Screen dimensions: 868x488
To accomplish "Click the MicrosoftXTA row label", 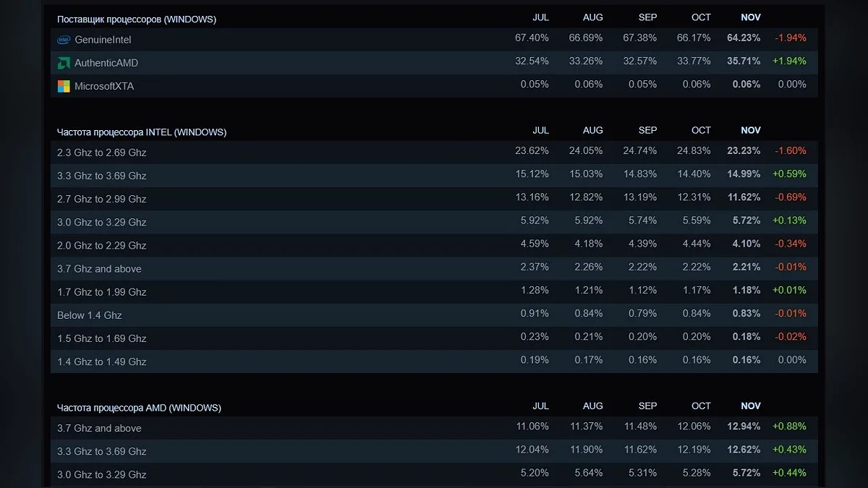I will pyautogui.click(x=104, y=86).
